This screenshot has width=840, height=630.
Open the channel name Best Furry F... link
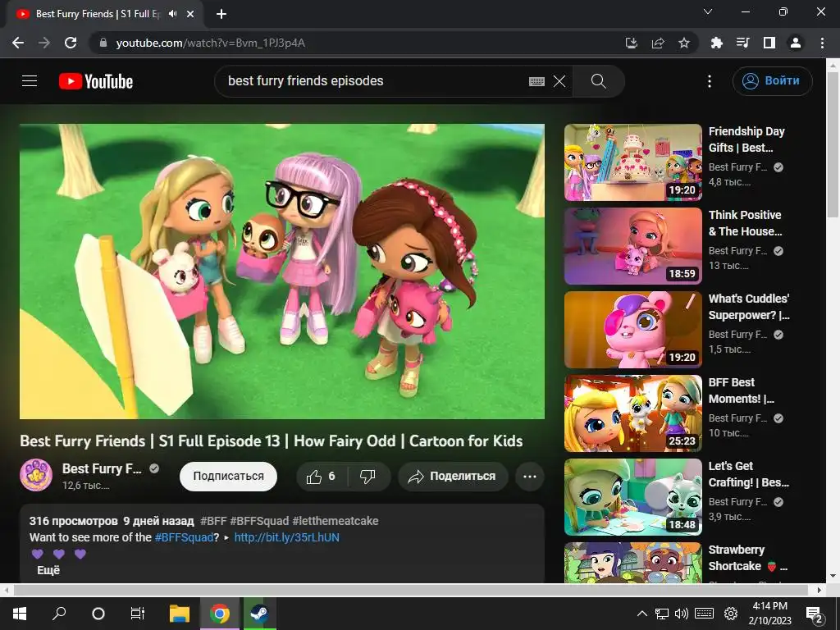coord(102,468)
